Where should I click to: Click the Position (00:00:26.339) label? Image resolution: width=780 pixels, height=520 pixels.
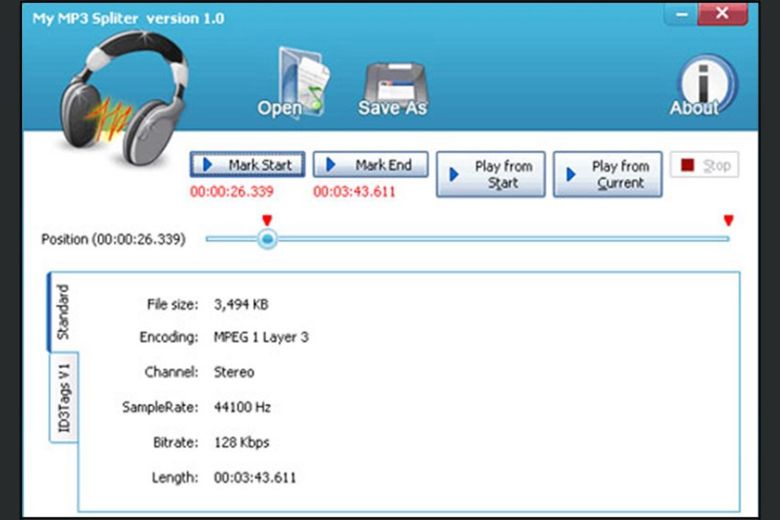click(x=113, y=239)
